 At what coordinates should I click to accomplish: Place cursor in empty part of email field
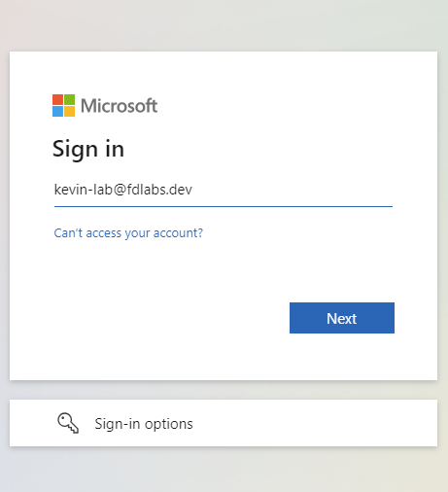[x=292, y=190]
